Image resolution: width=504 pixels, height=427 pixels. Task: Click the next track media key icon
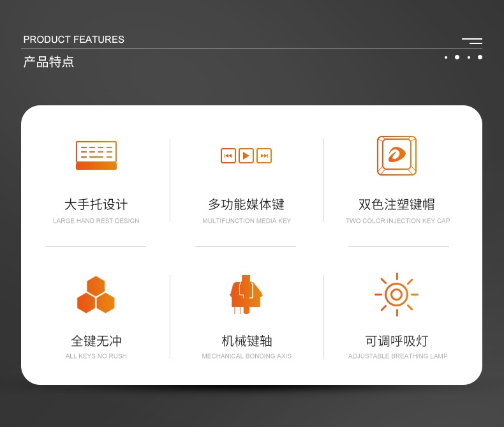(264, 156)
